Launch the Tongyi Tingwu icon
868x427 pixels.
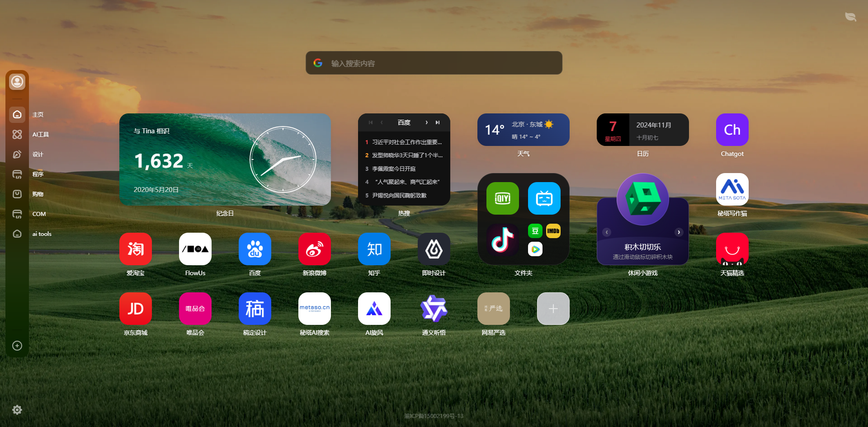tap(434, 309)
